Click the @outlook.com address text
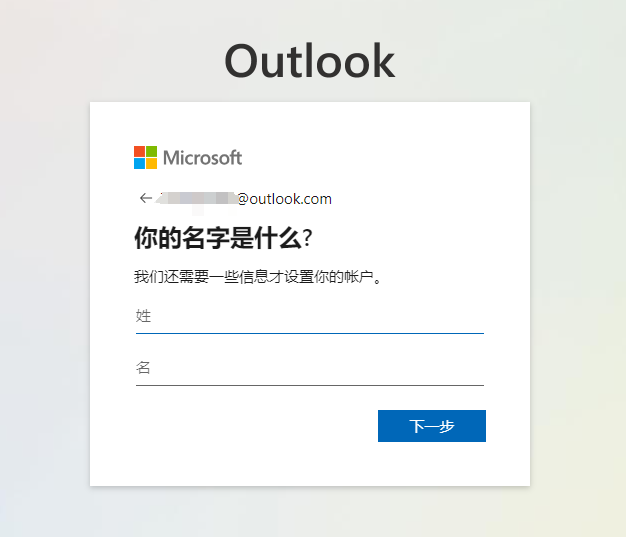 [x=284, y=199]
